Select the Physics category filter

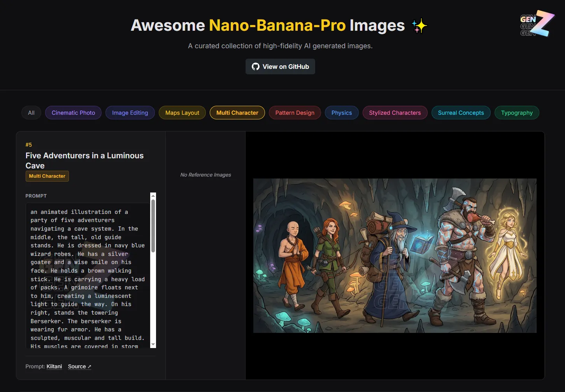[341, 112]
